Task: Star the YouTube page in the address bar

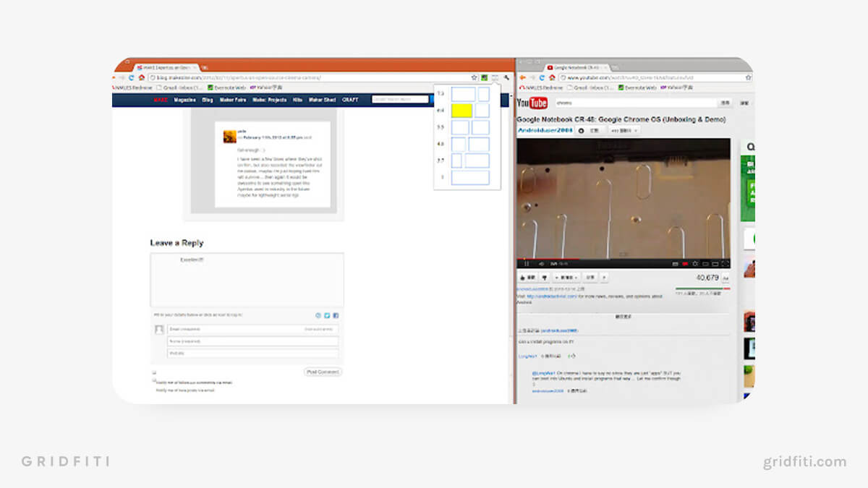Action: 748,77
